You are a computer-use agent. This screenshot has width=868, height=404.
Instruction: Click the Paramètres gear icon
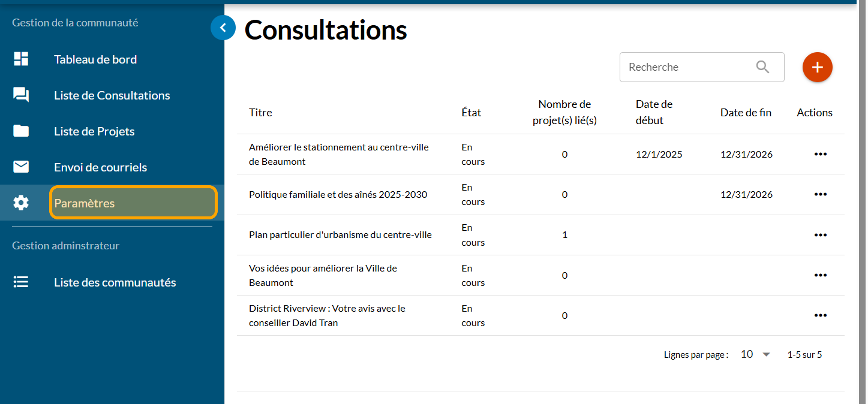[21, 203]
